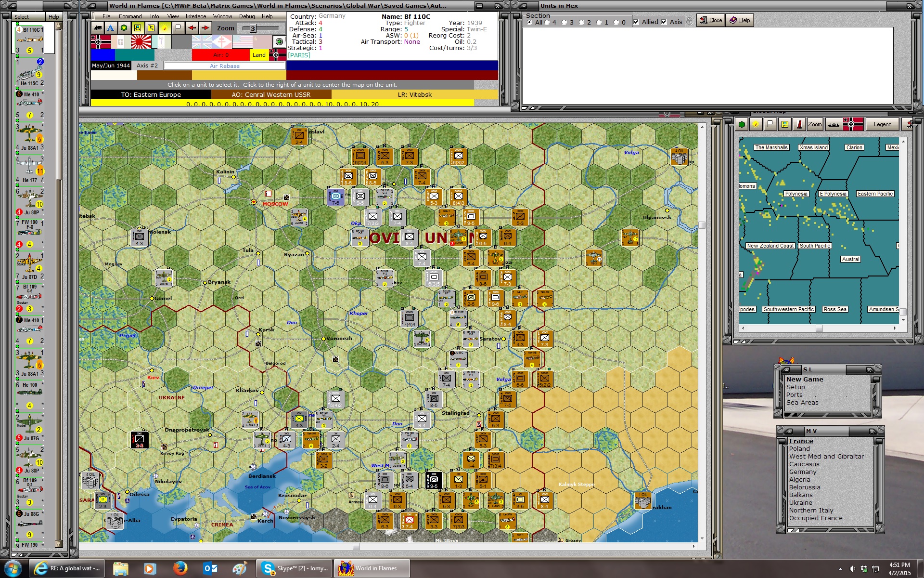Click the German flag in Global Map toolbar
Screen dimensions: 924x578
pos(853,124)
